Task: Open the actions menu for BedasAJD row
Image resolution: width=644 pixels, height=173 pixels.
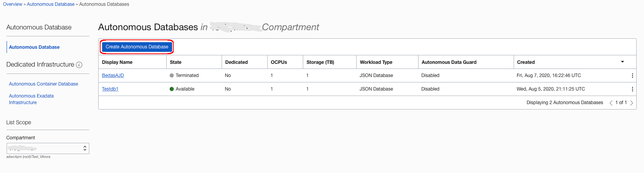Action: (632, 76)
